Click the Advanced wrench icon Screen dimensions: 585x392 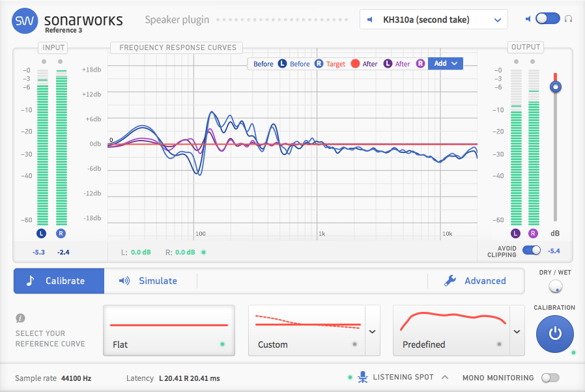coord(450,281)
